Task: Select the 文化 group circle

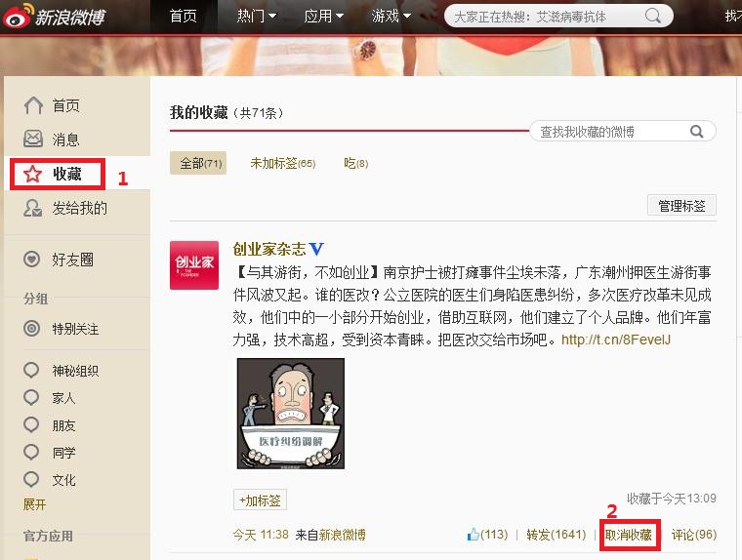Action: (33, 480)
